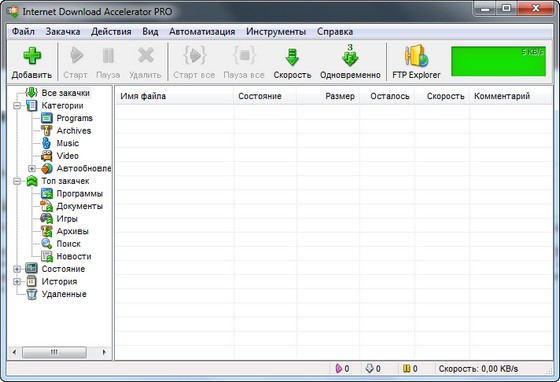Open the Закачка menu
The width and height of the screenshot is (560, 382).
62,32
